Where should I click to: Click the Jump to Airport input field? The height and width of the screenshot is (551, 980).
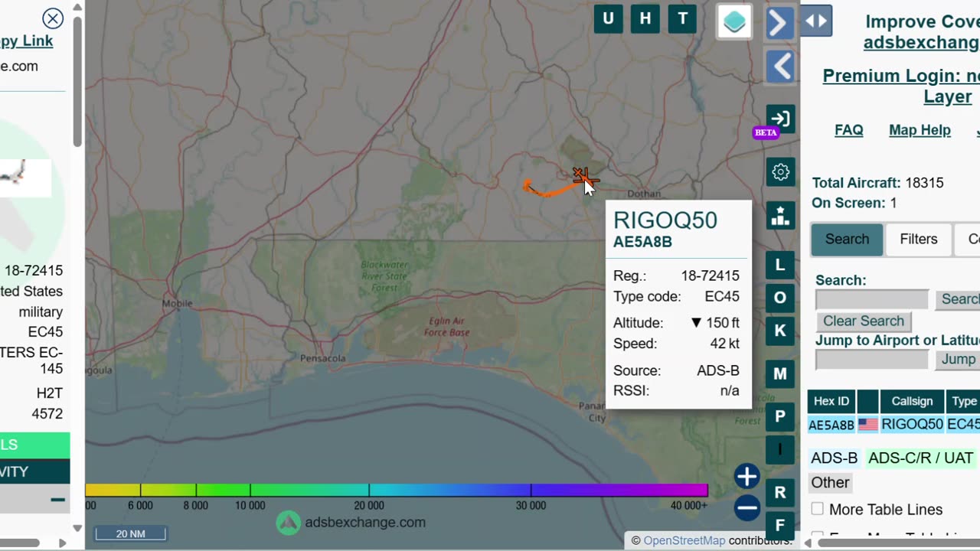[872, 359]
